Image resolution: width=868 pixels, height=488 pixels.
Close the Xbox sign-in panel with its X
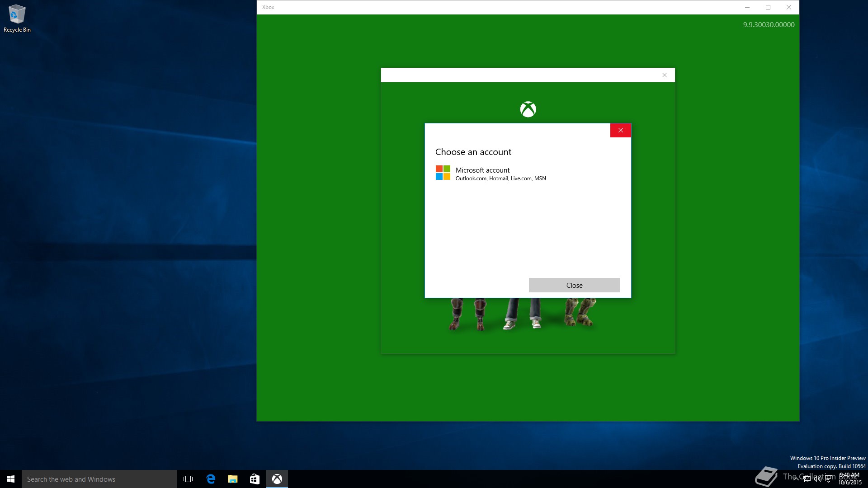pos(664,75)
